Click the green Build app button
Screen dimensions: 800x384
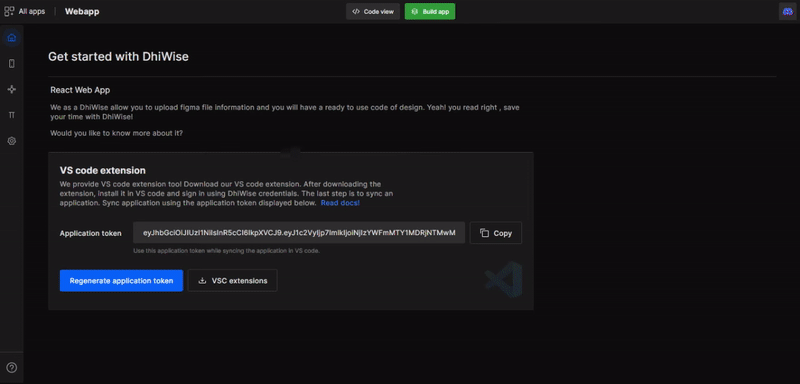point(430,11)
